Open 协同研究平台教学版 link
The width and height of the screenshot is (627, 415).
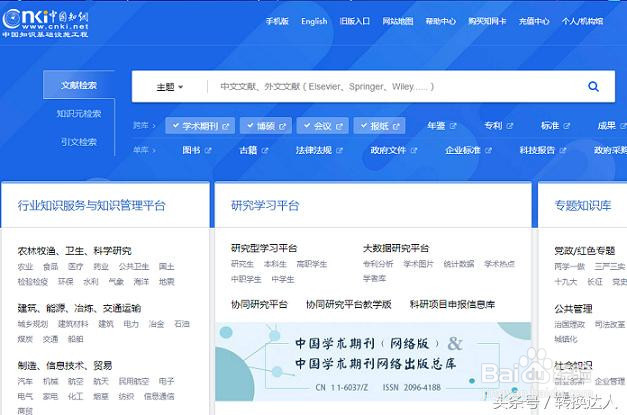348,305
